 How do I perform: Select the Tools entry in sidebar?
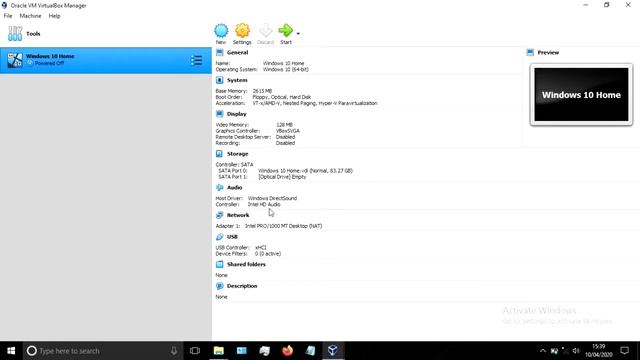coord(106,33)
